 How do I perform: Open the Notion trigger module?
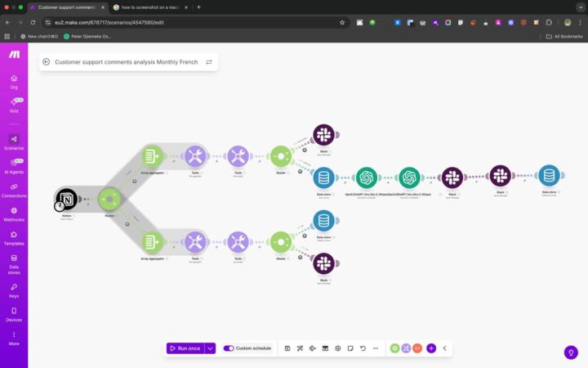tap(67, 199)
